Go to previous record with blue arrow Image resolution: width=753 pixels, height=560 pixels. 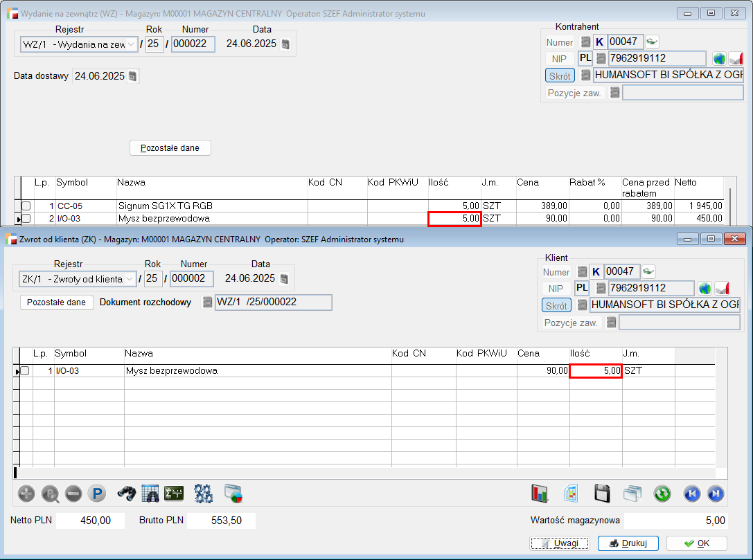click(692, 494)
